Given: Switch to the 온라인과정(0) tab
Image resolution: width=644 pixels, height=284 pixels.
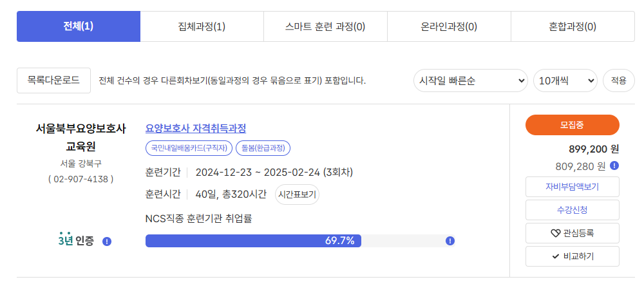Looking at the screenshot, I should coord(449,26).
